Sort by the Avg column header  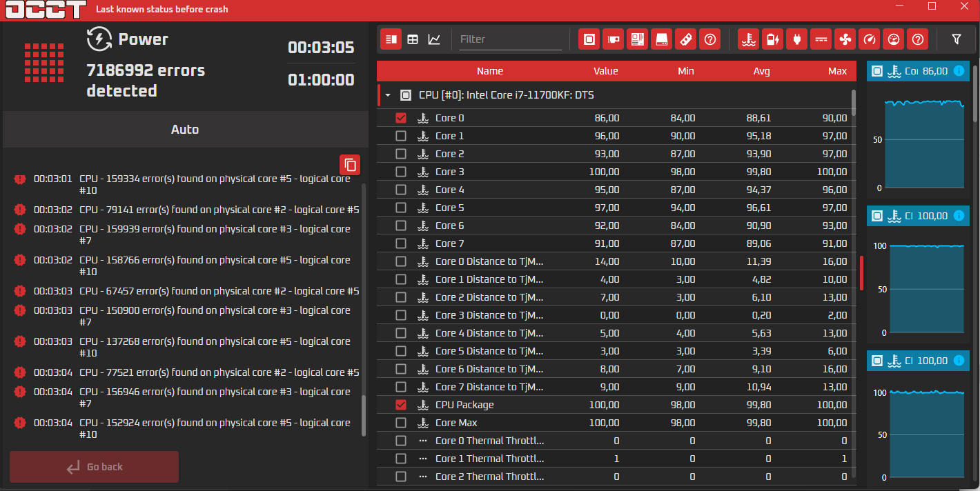point(762,71)
